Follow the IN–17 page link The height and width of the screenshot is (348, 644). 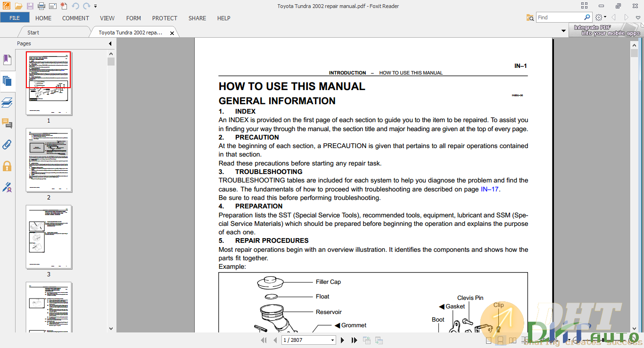pos(489,189)
